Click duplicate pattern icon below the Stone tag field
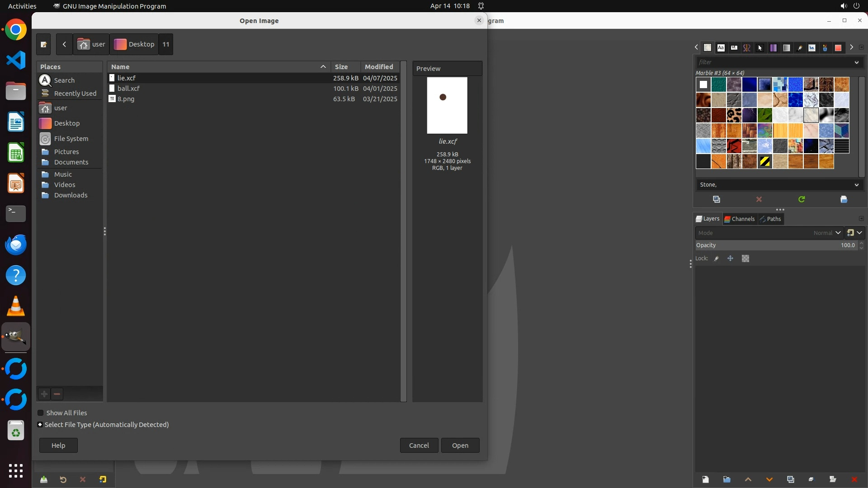Screen dimensions: 868x488 (x=716, y=199)
